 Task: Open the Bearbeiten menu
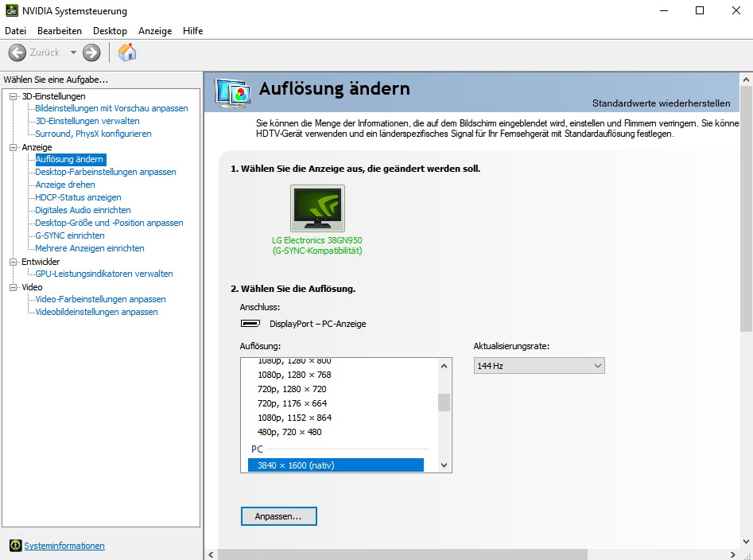60,31
